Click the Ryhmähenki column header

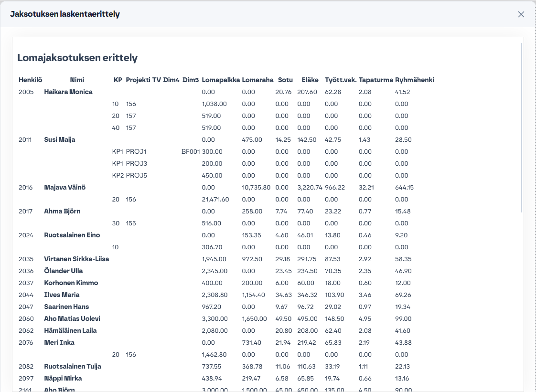click(x=415, y=80)
